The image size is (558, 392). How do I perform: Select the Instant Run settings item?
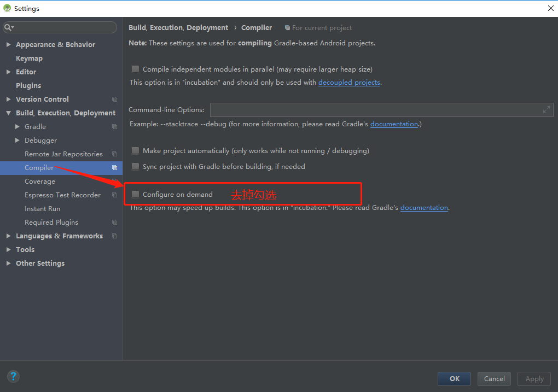click(x=42, y=209)
